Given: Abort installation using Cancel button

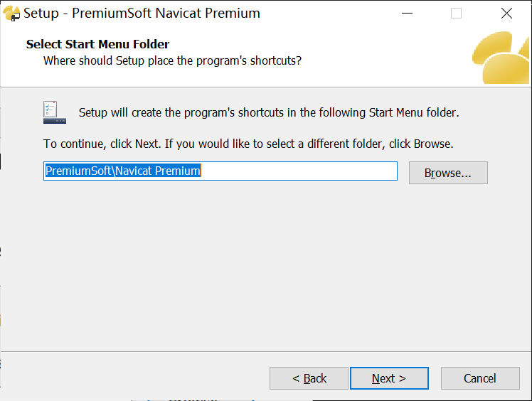Looking at the screenshot, I should (480, 378).
